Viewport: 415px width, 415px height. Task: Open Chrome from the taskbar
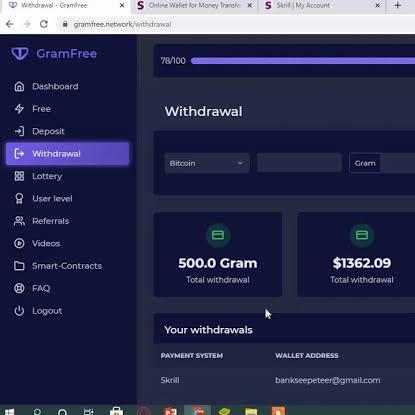pos(197,411)
